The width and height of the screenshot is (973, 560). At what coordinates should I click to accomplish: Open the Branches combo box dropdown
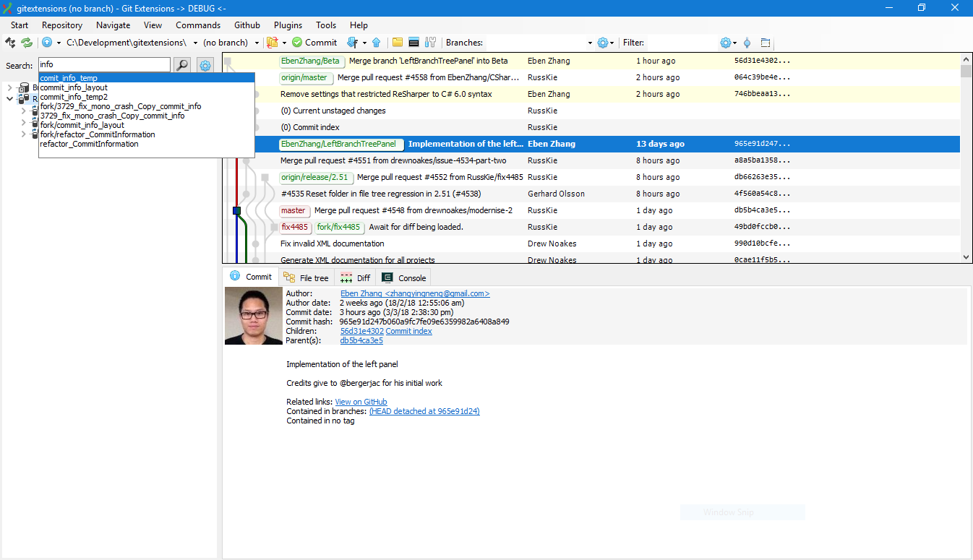[x=589, y=42]
